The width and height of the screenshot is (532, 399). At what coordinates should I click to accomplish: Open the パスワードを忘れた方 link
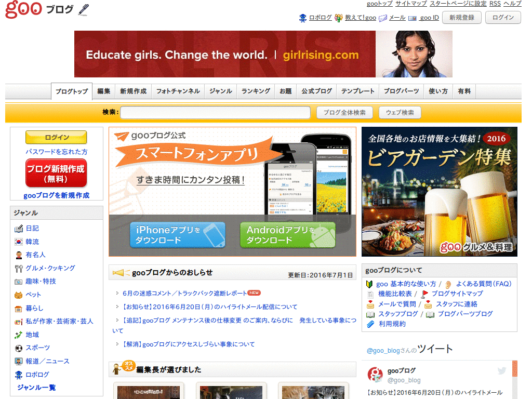(x=56, y=150)
